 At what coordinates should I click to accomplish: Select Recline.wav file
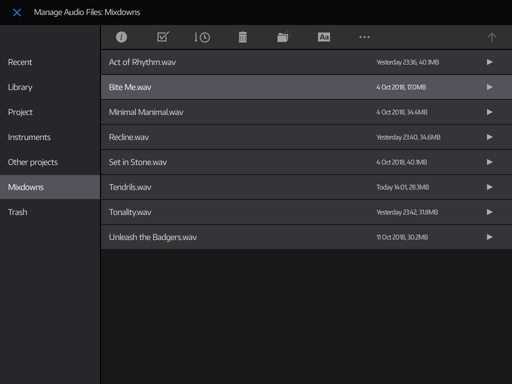[x=306, y=137]
